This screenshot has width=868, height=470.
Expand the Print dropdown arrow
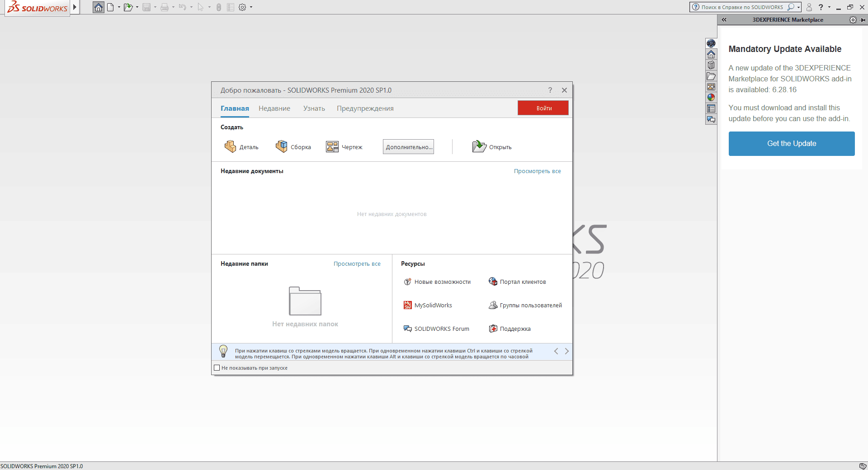pyautogui.click(x=173, y=7)
